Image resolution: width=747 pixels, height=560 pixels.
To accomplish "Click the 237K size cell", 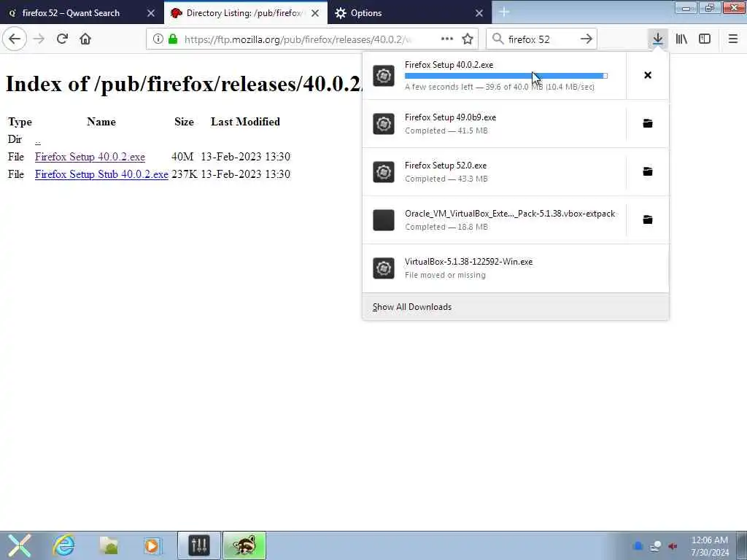I will pyautogui.click(x=185, y=174).
